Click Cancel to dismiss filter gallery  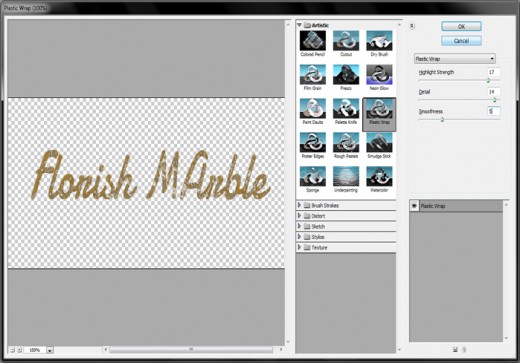[461, 41]
